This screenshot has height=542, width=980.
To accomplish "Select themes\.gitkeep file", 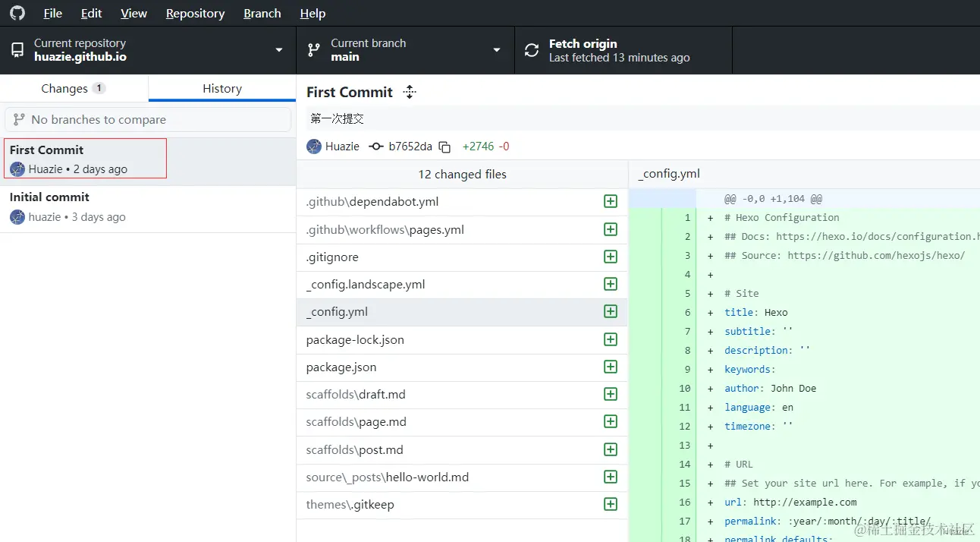I will 462,504.
